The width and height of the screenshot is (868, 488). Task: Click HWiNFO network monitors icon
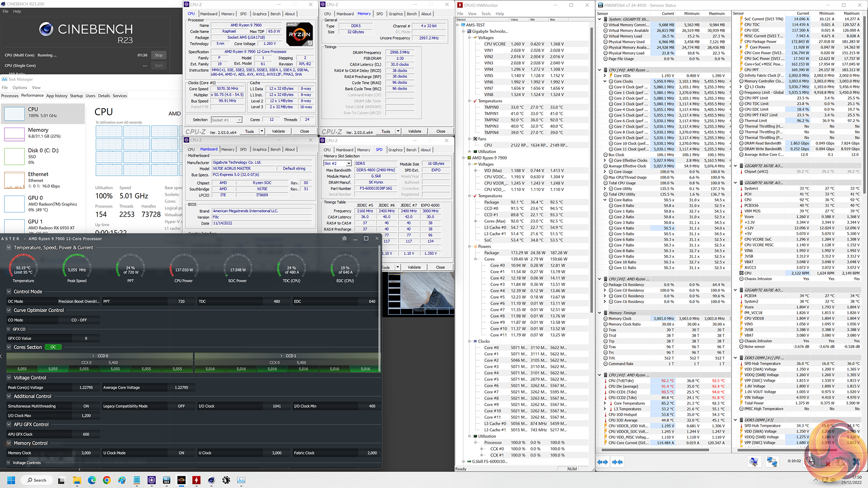coord(772,462)
